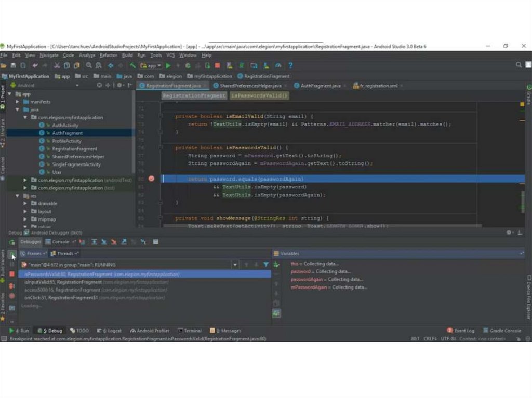Click the search magnifier icon at top right
Viewport: 532px width, 398px height.
[x=518, y=65]
